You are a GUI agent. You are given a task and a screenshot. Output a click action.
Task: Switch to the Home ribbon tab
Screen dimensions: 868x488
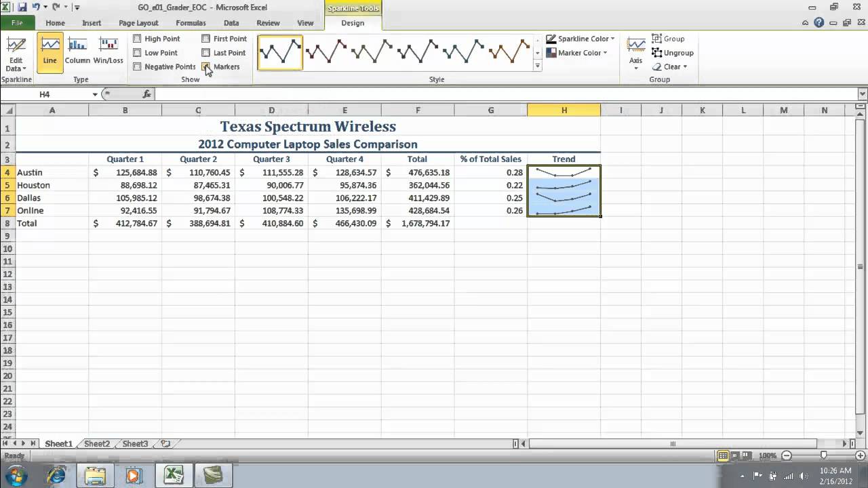click(55, 23)
